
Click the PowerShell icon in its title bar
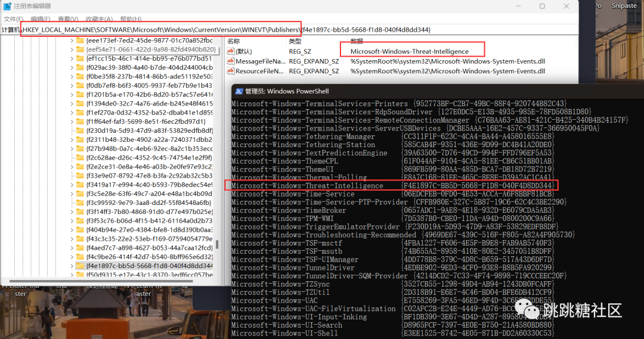coord(239,91)
